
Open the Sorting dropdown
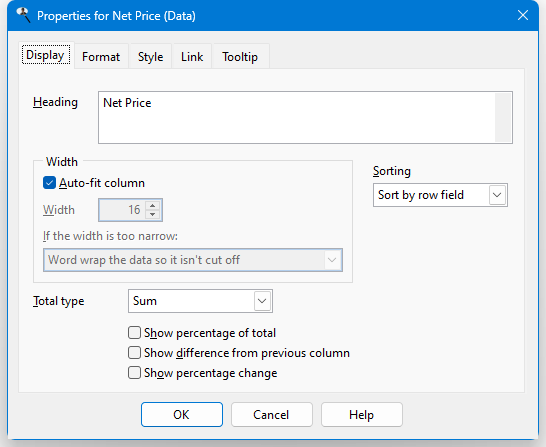coord(440,195)
